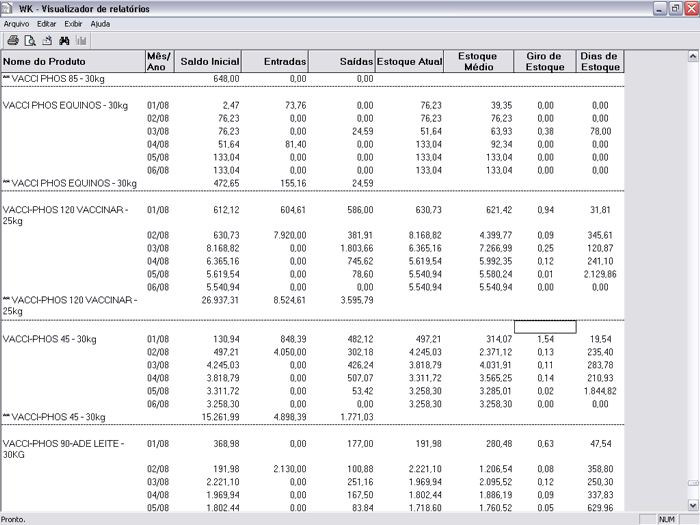Viewport: 700px width, 525px height.
Task: Click the Saldo Inicial column header
Action: [208, 62]
